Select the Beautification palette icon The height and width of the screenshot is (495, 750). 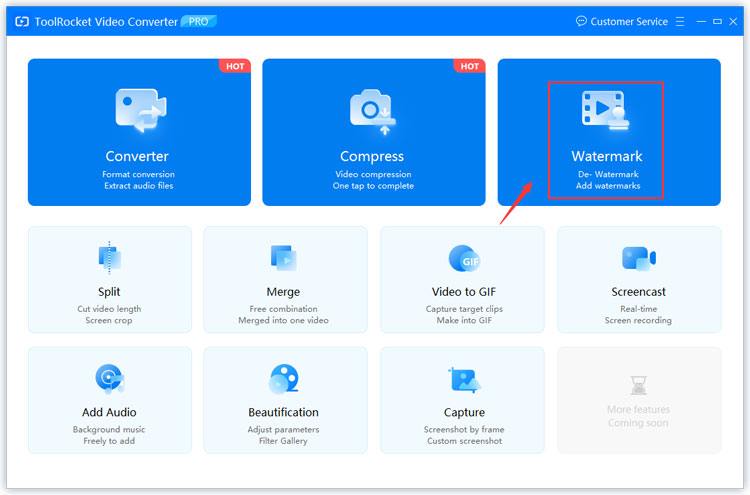tap(284, 379)
